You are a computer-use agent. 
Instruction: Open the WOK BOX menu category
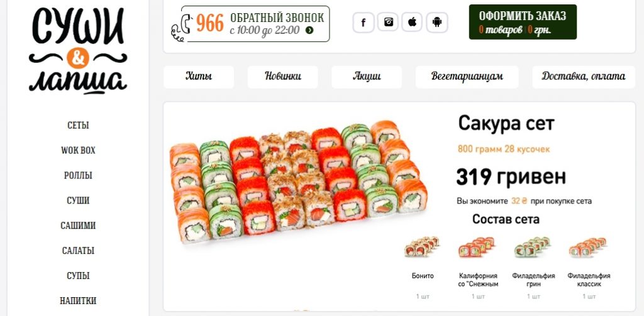(x=78, y=150)
